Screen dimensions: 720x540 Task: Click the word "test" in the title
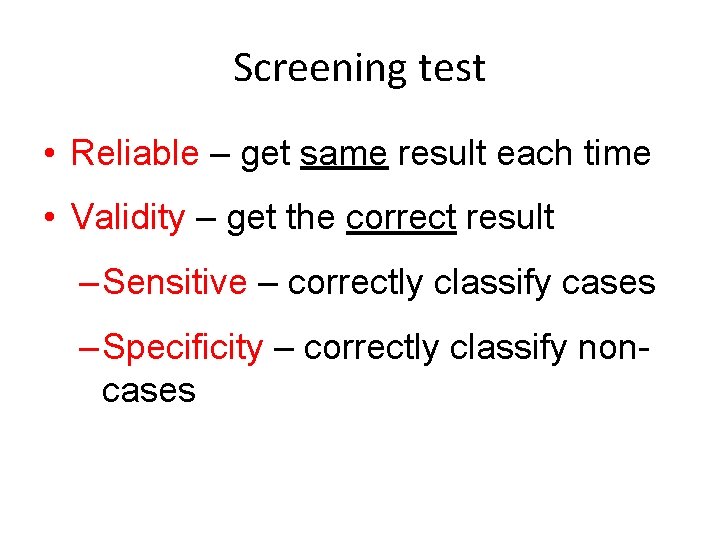(452, 68)
